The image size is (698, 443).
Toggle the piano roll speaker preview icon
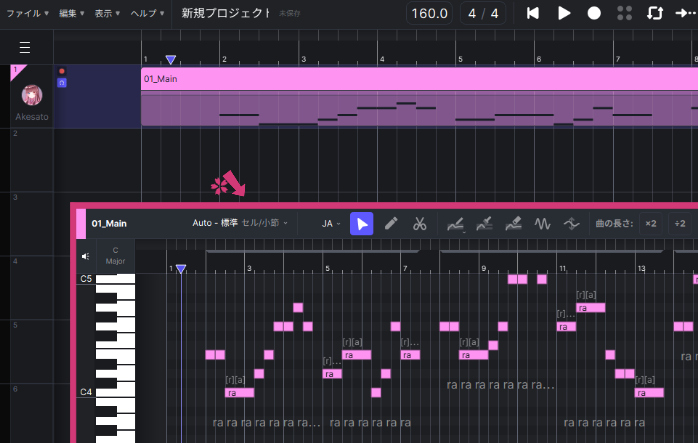(86, 257)
